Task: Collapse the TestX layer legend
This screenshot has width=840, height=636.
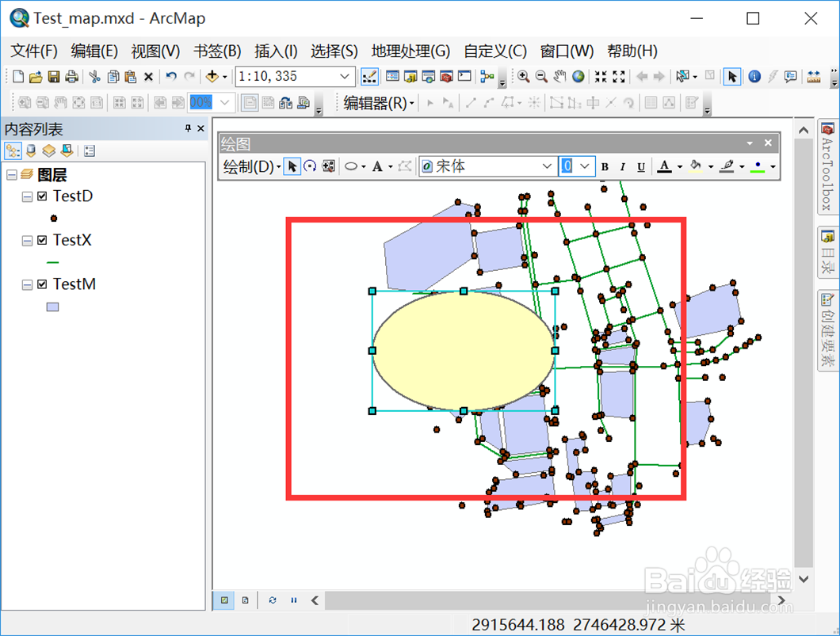Action: coord(27,241)
